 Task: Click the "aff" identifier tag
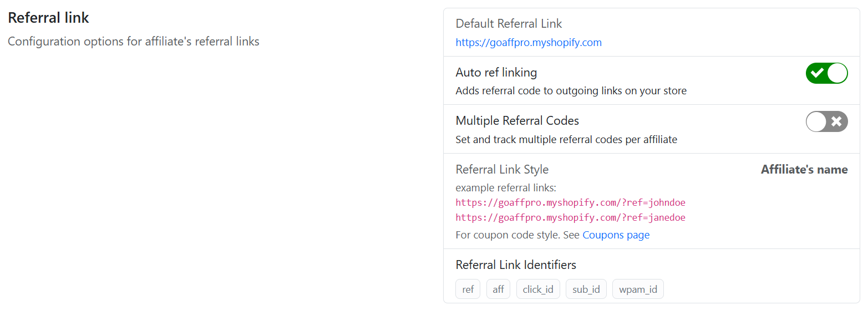coord(498,289)
